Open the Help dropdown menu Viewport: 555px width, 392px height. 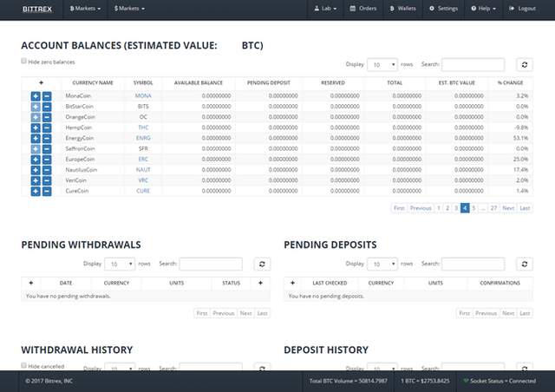click(x=484, y=9)
